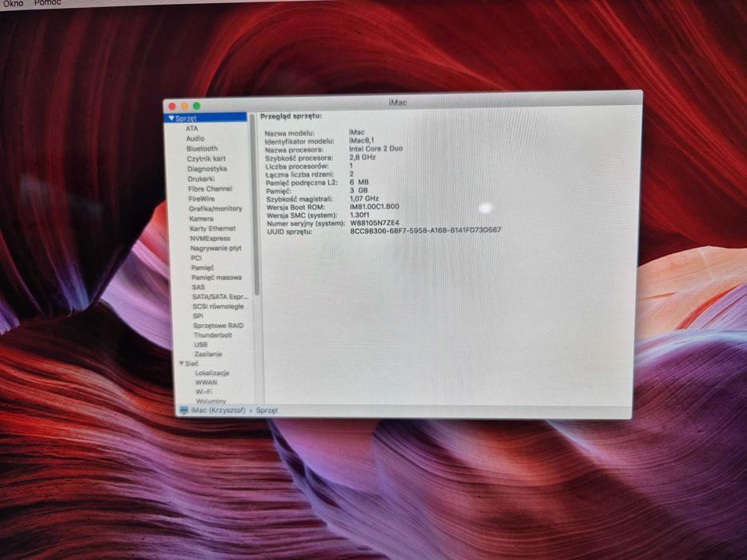This screenshot has height=560, width=747.
Task: Click the Liczba procesorów label
Action: [297, 166]
